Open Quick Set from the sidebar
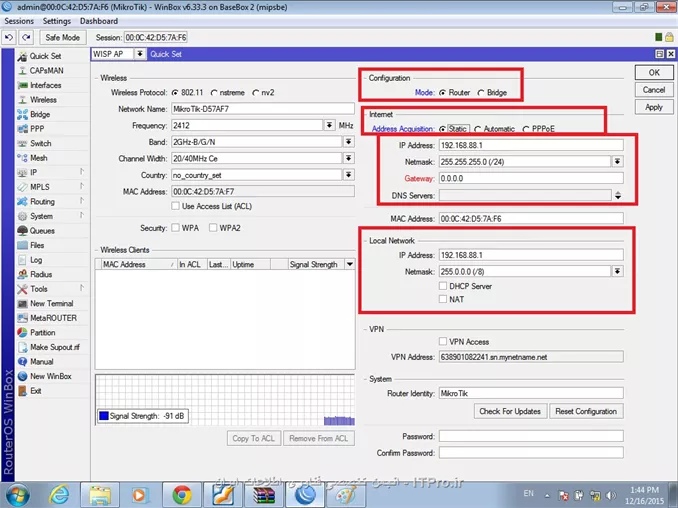Viewport: 678px width, 508px height. [x=45, y=56]
